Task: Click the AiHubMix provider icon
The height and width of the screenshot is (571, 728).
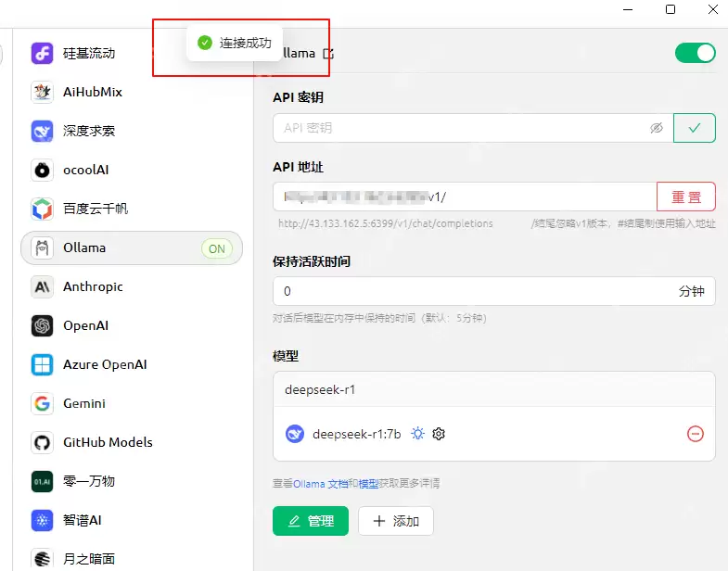Action: point(42,92)
